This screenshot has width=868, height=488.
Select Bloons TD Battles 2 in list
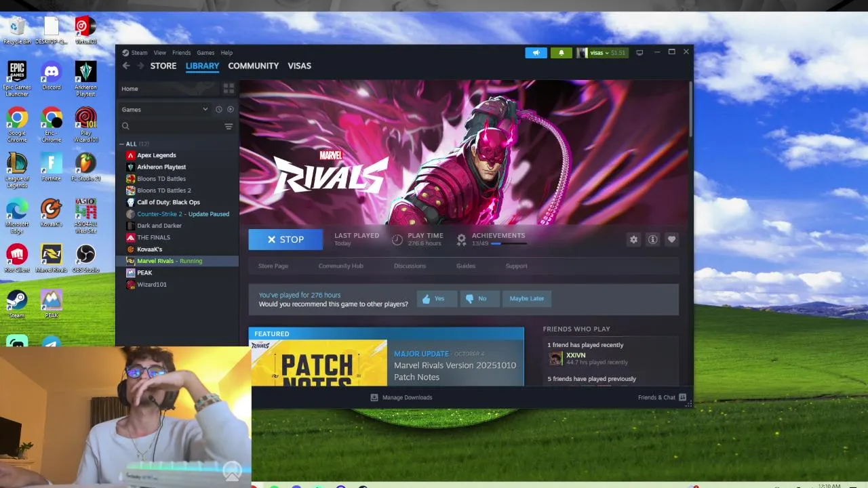pyautogui.click(x=177, y=190)
